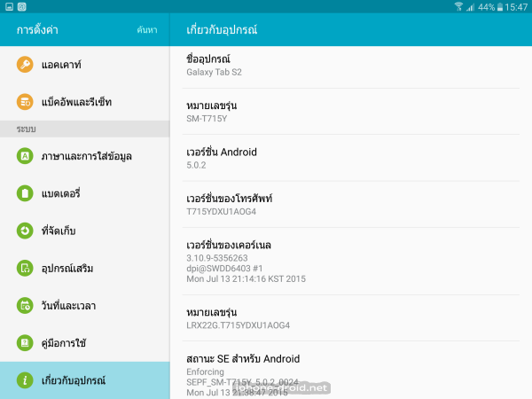Select แอคเคาท์ in settings list

click(x=85, y=65)
